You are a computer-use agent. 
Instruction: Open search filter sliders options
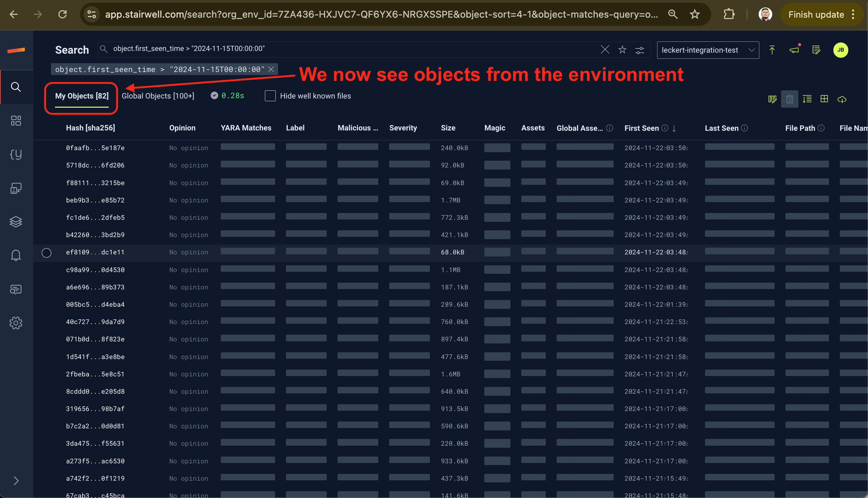640,50
